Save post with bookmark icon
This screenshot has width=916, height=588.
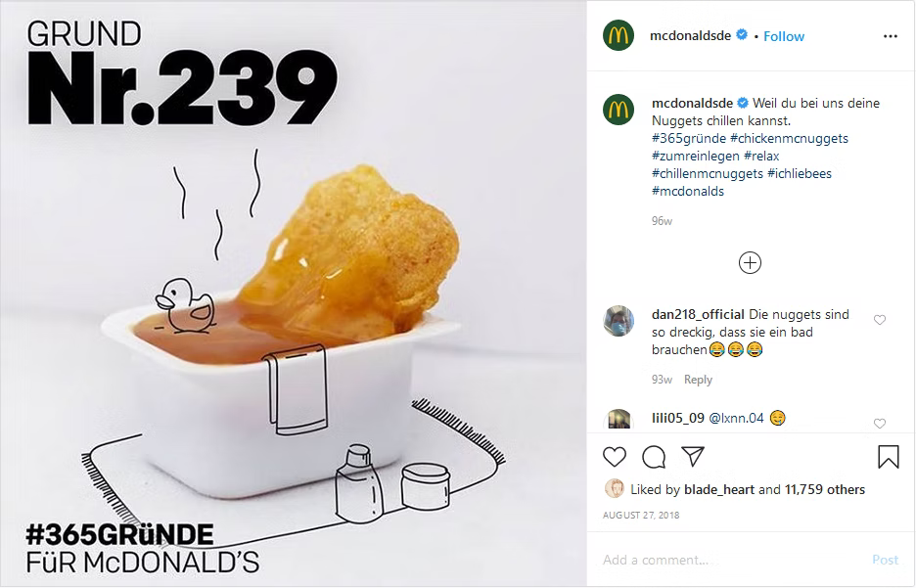[x=888, y=457]
